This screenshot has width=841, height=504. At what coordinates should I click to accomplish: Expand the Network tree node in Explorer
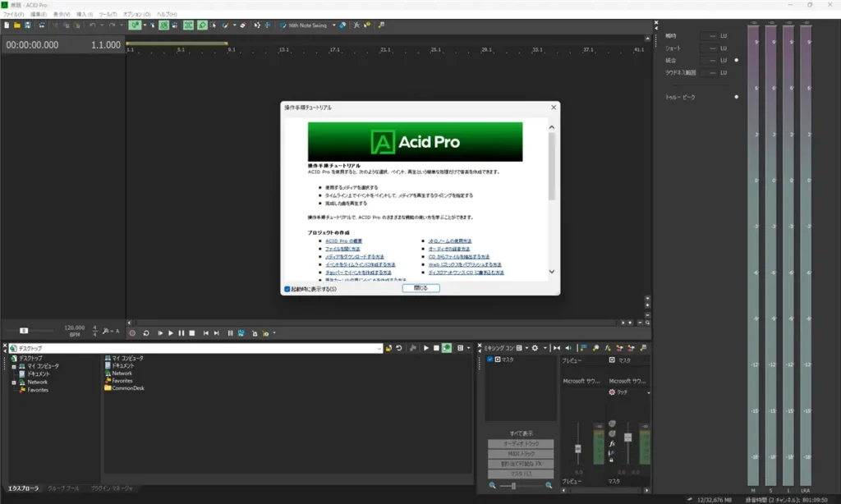pos(14,383)
